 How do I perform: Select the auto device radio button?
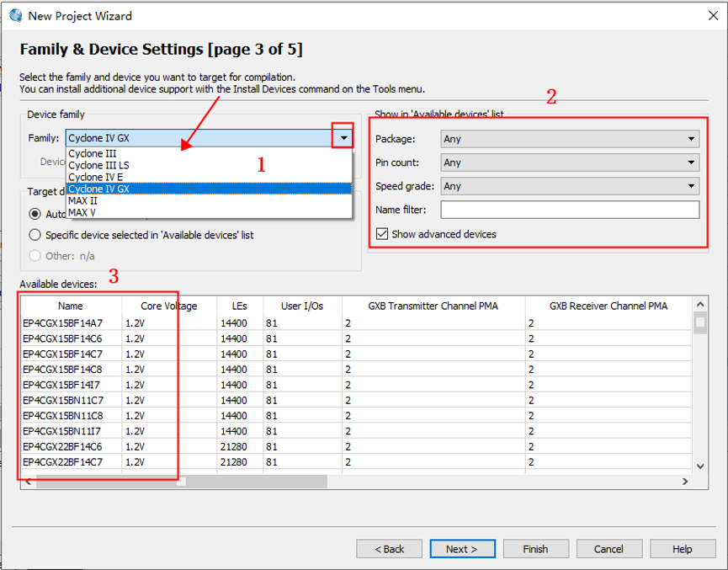(x=35, y=214)
